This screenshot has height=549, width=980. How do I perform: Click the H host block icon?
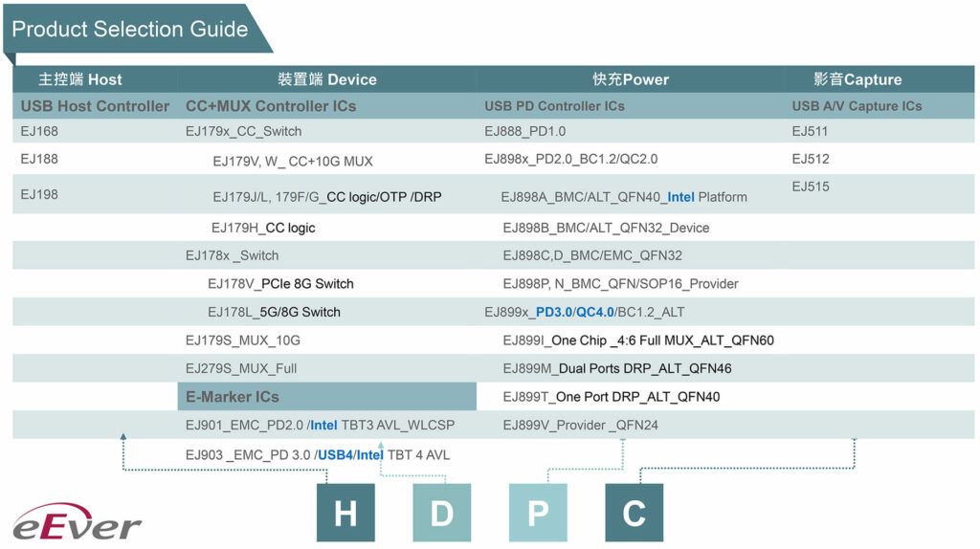(345, 513)
